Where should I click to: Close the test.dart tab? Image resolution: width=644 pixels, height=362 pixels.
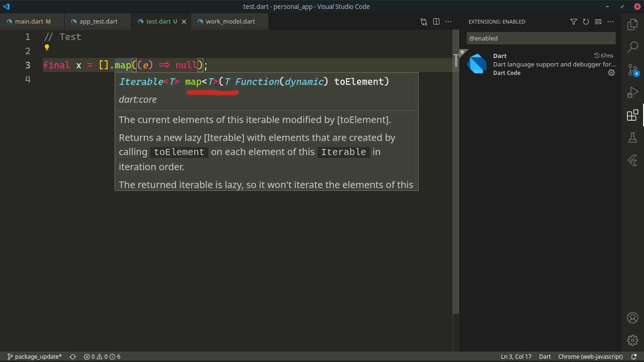[184, 22]
